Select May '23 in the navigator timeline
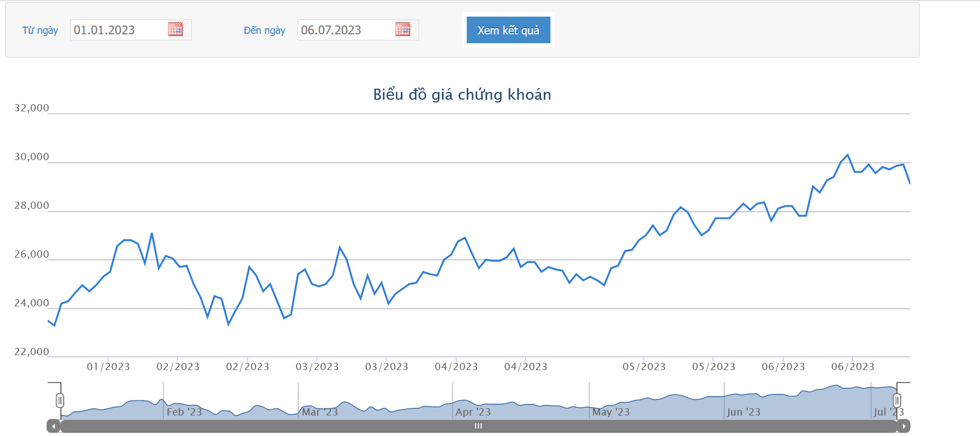 [x=611, y=412]
